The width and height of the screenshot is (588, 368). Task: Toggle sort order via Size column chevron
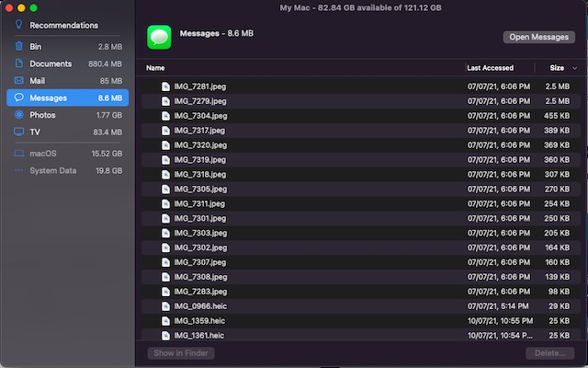coord(574,68)
